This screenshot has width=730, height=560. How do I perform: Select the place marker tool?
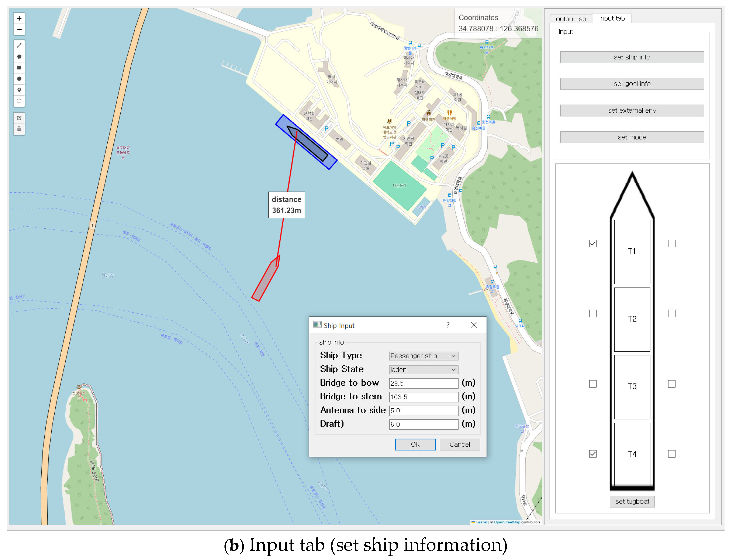19,90
